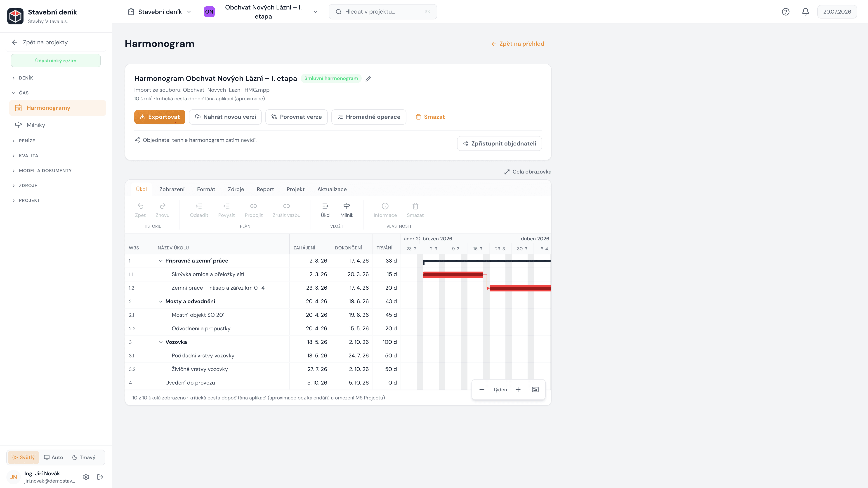Collapse Přípravné a zemní práce group

[161, 261]
